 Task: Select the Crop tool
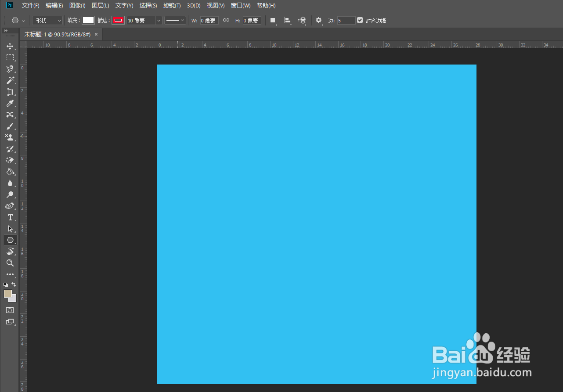point(10,92)
